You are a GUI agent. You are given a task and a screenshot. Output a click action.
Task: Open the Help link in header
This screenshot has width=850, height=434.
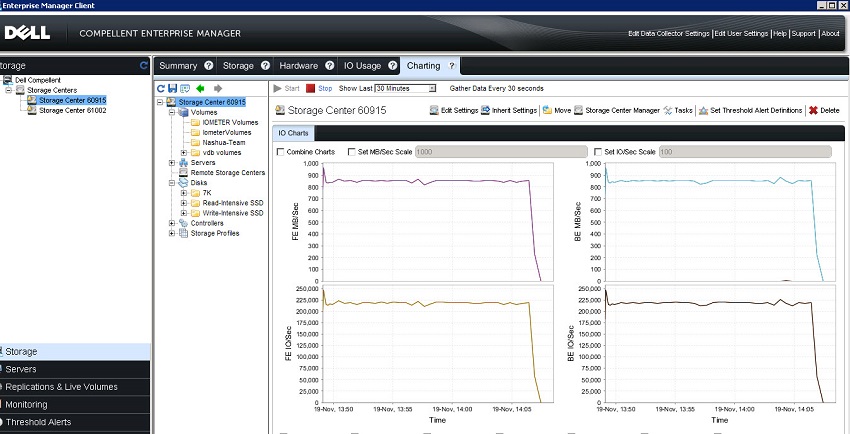point(780,34)
